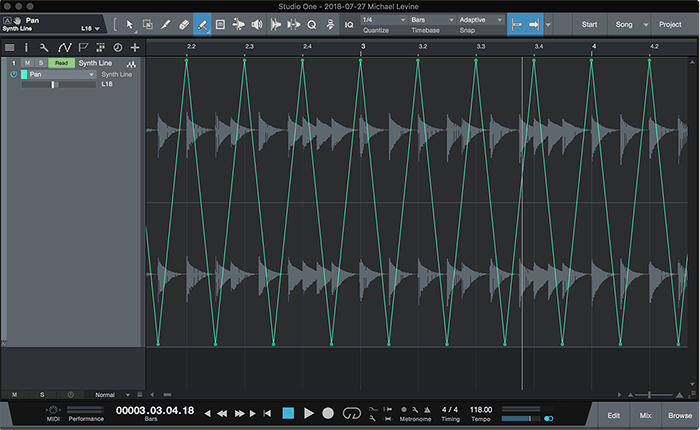The width and height of the screenshot is (700, 430).
Task: Open the Start page
Action: pyautogui.click(x=589, y=25)
